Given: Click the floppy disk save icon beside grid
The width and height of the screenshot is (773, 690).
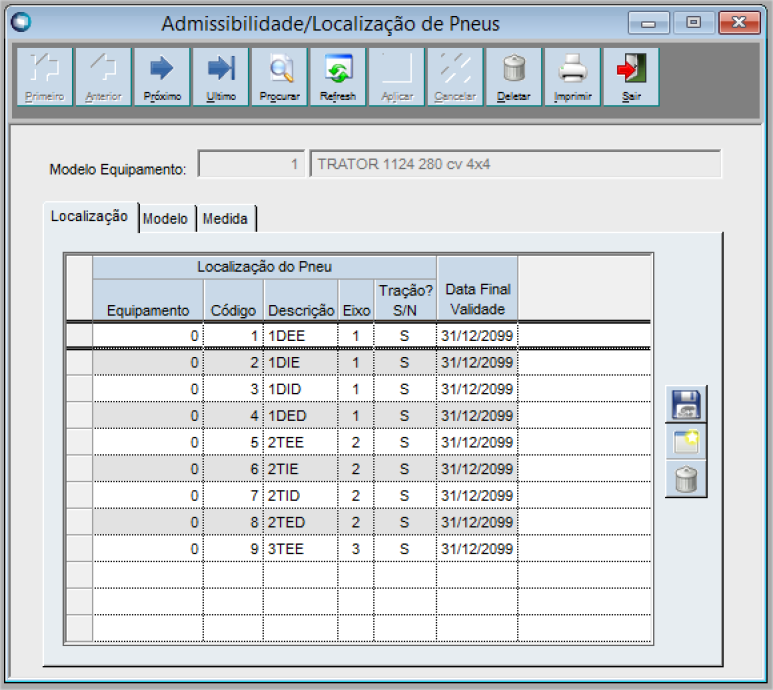Looking at the screenshot, I should point(686,404).
